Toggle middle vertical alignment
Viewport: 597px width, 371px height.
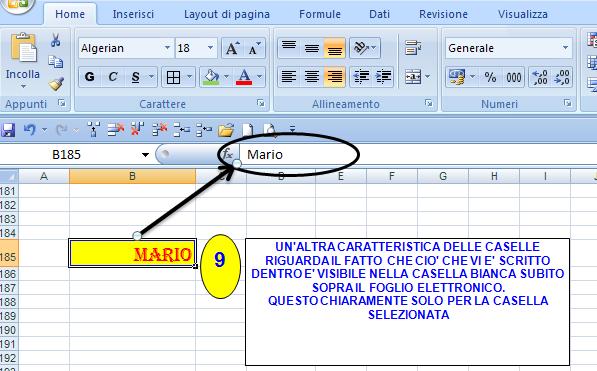click(312, 48)
